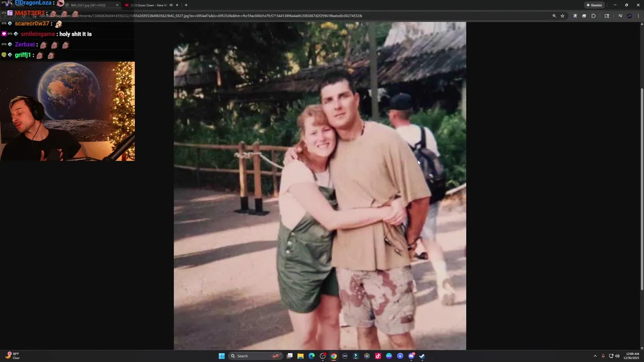644x362 pixels.
Task: Show hidden system tray icons
Action: 595,356
